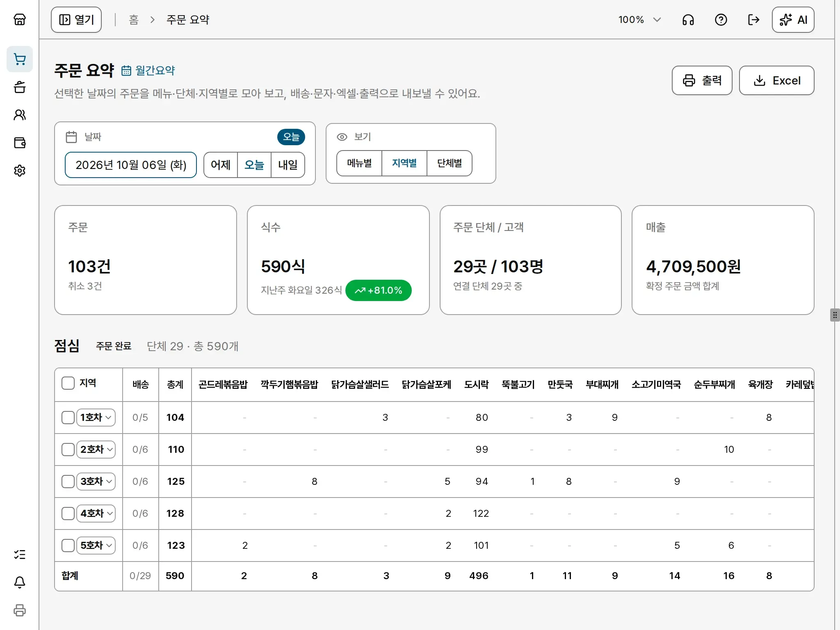Open the help question mark icon
840x630 pixels.
(x=721, y=20)
